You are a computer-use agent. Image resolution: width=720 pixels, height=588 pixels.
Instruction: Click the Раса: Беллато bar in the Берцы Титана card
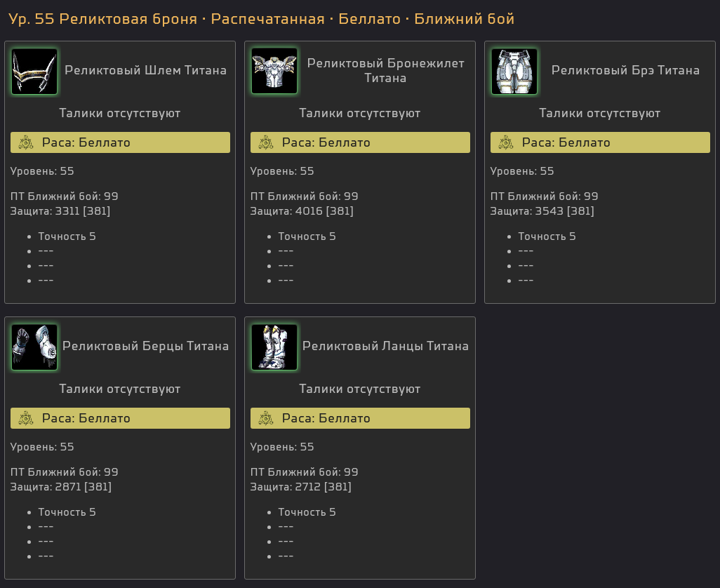[120, 419]
